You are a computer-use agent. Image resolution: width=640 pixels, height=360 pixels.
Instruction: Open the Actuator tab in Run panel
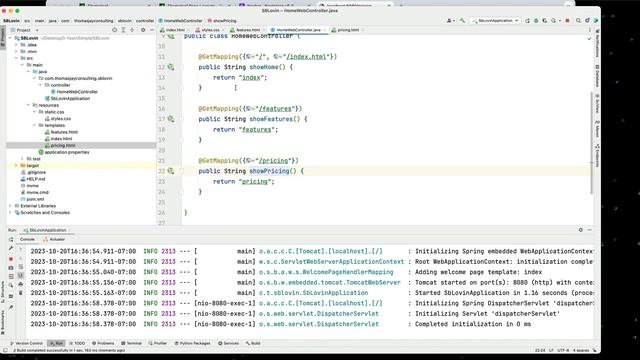tap(54, 240)
